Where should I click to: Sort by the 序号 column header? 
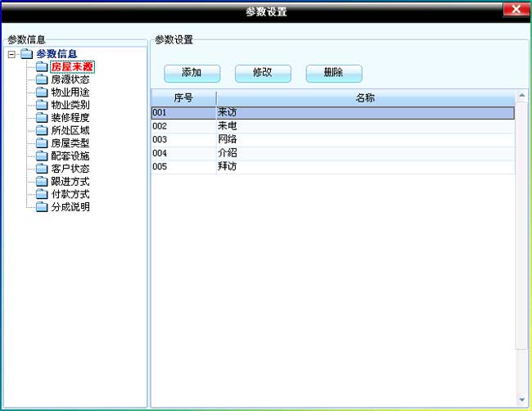pyautogui.click(x=183, y=98)
